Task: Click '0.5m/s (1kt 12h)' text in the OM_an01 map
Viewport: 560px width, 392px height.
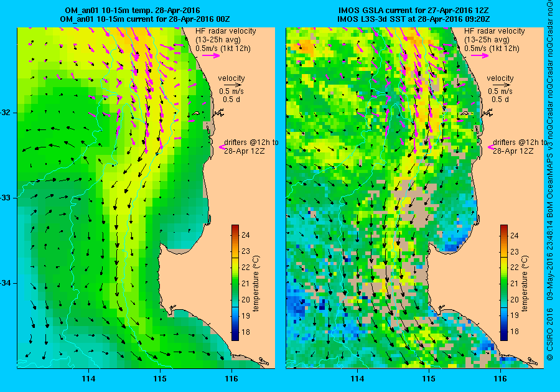Action: pos(223,49)
